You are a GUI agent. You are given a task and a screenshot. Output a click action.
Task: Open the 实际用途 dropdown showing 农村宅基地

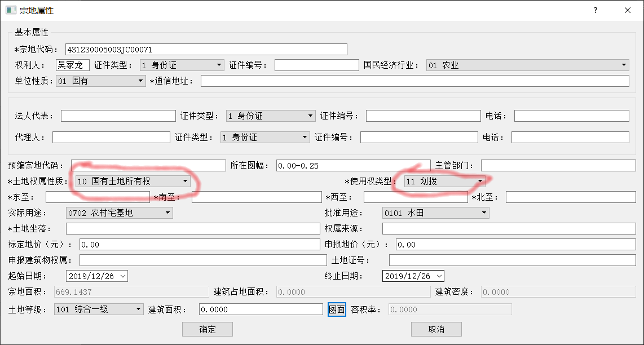tap(119, 213)
